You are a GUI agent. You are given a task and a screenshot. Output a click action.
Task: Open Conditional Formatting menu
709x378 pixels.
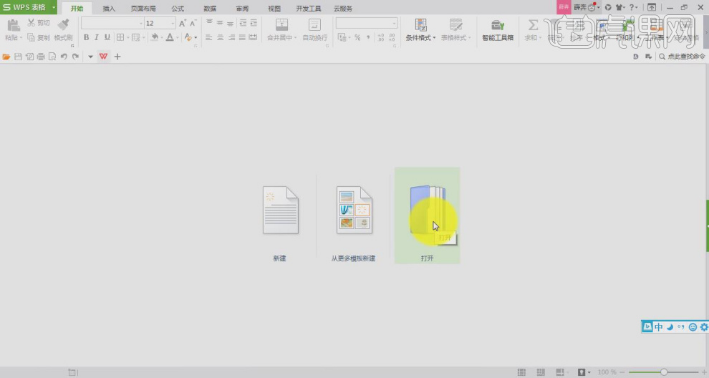tap(420, 30)
